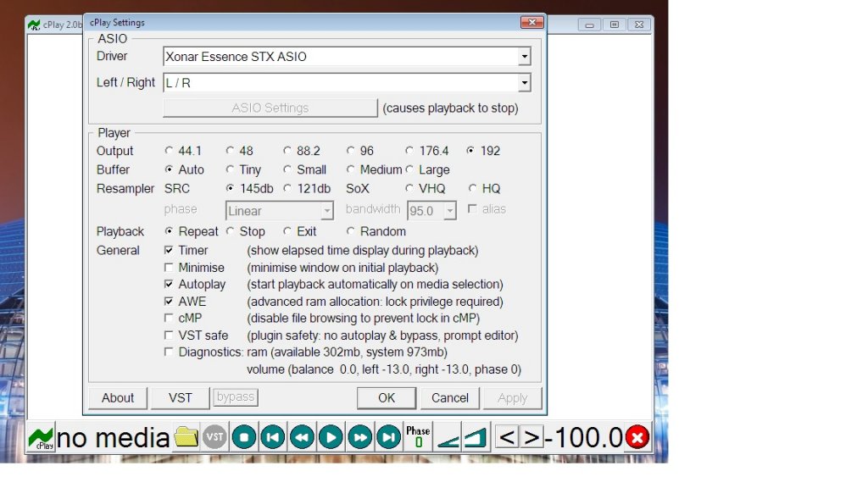The width and height of the screenshot is (868, 488).
Task: Toggle the AWE ram allocation checkbox
Action: (x=169, y=301)
